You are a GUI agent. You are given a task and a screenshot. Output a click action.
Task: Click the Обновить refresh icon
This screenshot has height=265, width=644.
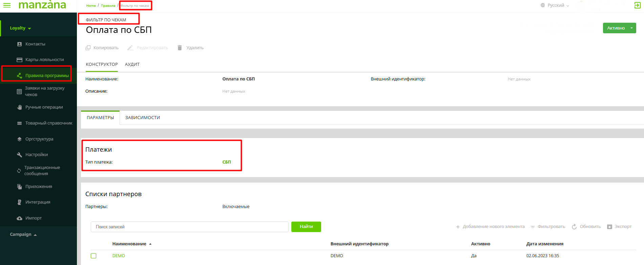574,227
